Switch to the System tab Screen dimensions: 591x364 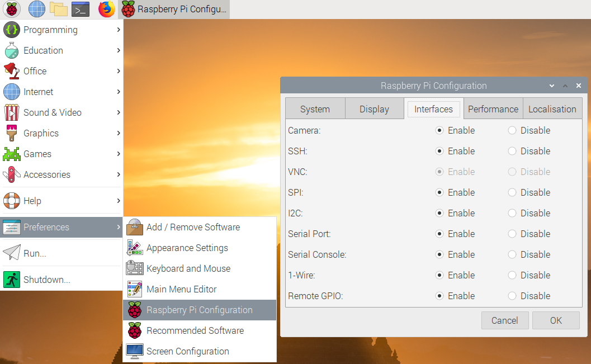pyautogui.click(x=315, y=109)
